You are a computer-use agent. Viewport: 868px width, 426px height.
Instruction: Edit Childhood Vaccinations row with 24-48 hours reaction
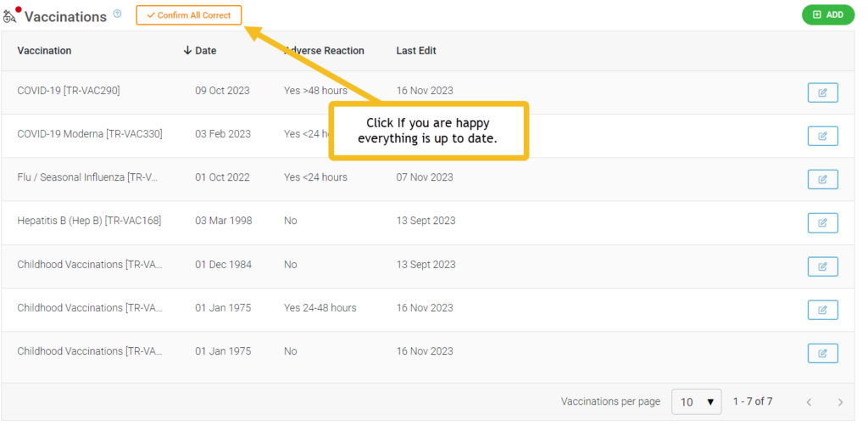click(822, 310)
